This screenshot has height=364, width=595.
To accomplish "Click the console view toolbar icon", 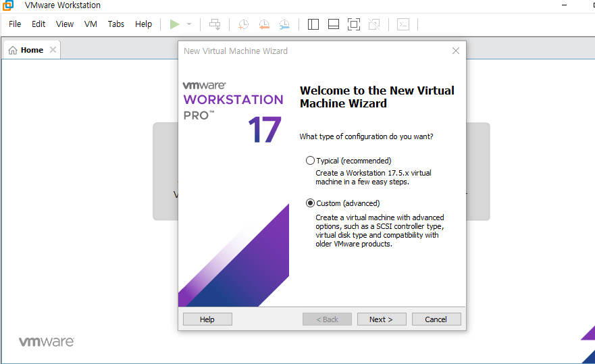I will coord(403,24).
